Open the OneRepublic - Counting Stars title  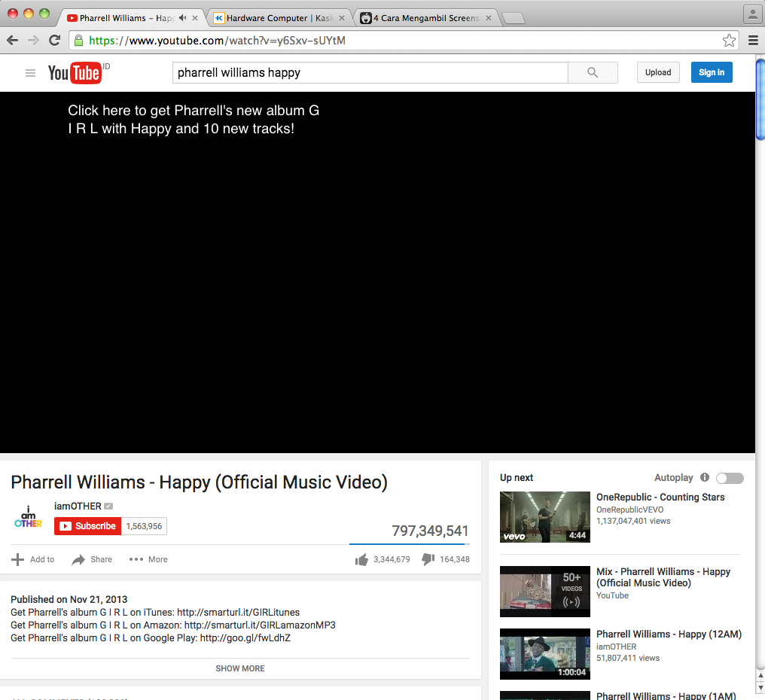click(660, 497)
